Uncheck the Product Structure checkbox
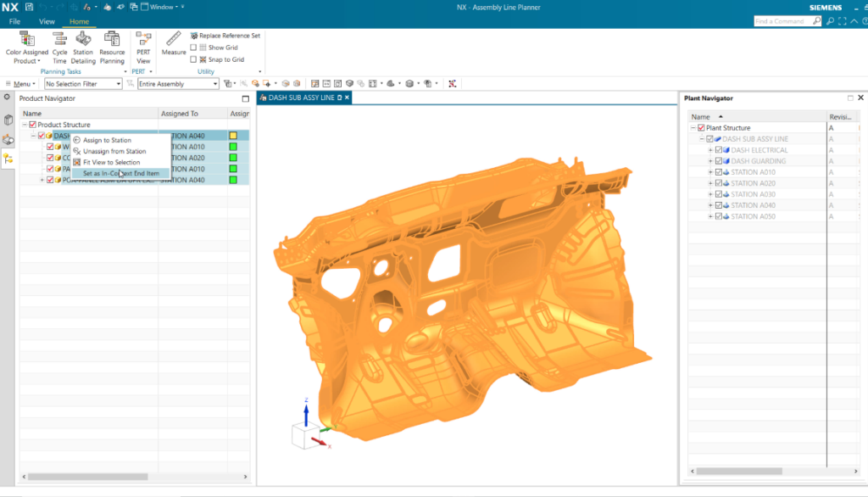Viewport: 868px width, 497px height. point(33,125)
